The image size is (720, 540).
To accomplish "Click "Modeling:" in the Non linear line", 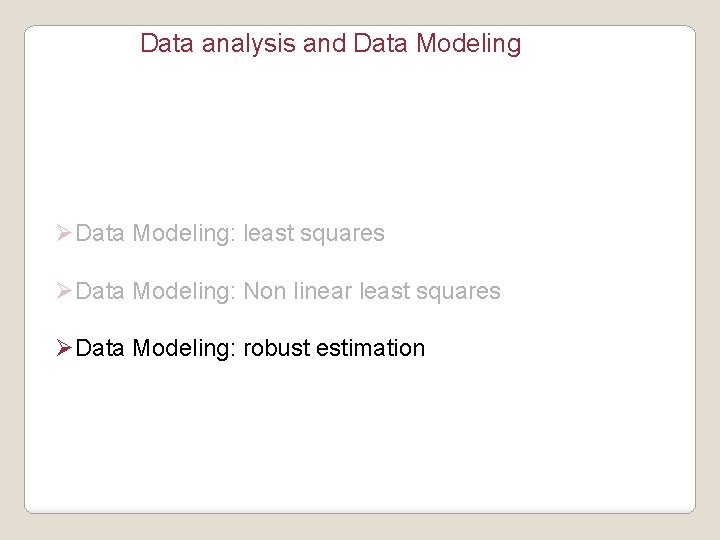I will coord(184,291).
